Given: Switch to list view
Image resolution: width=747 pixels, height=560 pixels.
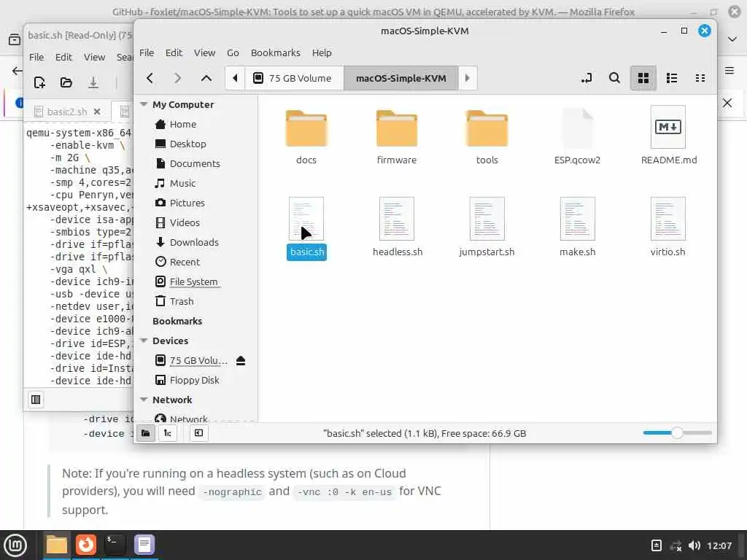Looking at the screenshot, I should (x=672, y=78).
